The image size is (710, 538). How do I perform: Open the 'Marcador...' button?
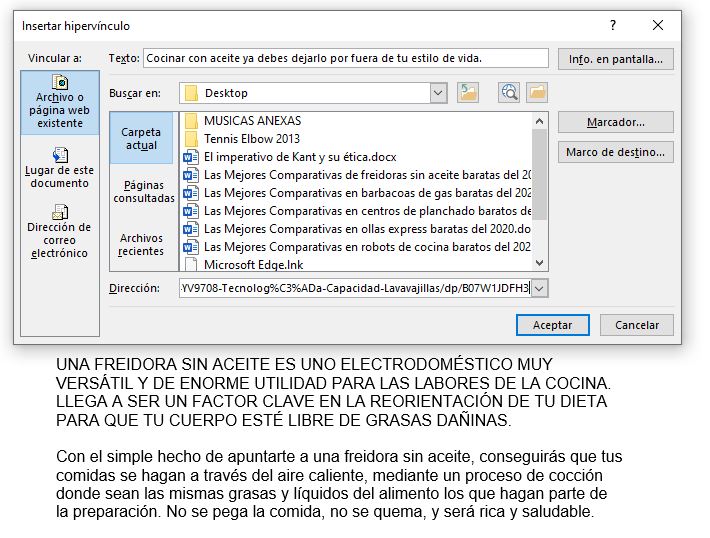(615, 122)
